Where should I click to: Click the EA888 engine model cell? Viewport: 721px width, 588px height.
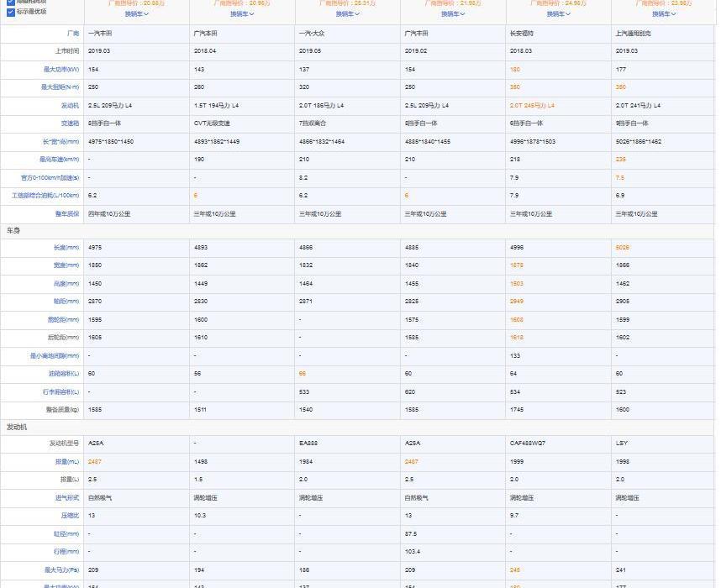(308, 444)
